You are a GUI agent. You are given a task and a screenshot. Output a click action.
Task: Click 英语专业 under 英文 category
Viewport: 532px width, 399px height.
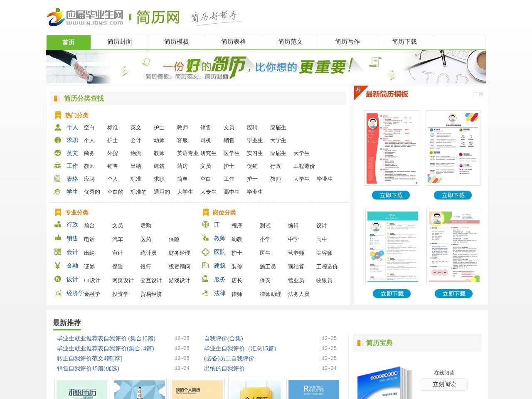coord(188,153)
